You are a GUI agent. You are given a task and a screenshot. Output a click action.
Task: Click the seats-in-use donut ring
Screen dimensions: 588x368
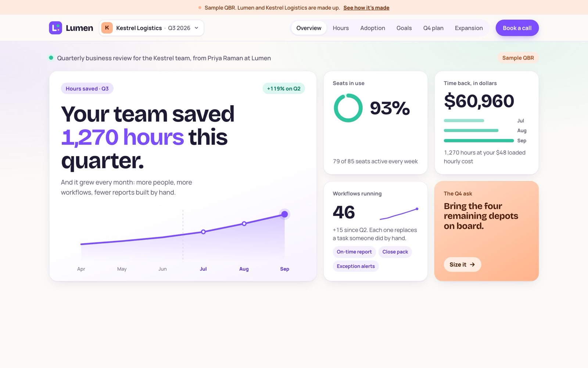pyautogui.click(x=348, y=108)
